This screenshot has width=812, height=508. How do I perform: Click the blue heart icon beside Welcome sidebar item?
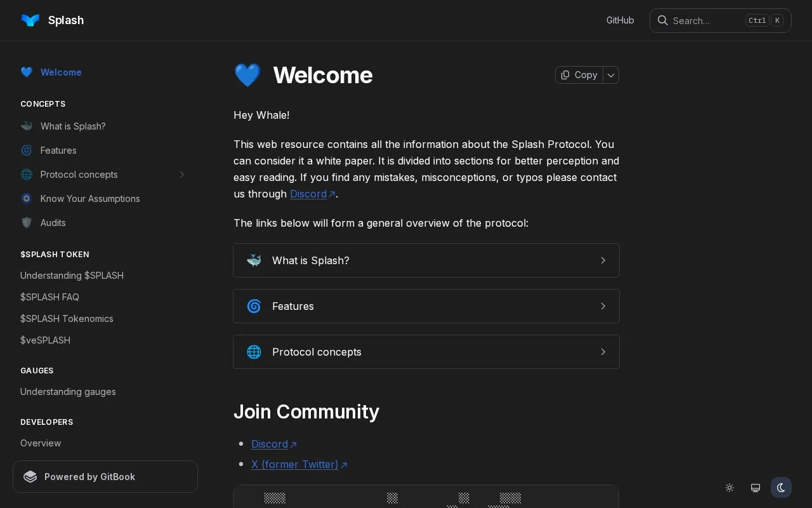point(27,72)
